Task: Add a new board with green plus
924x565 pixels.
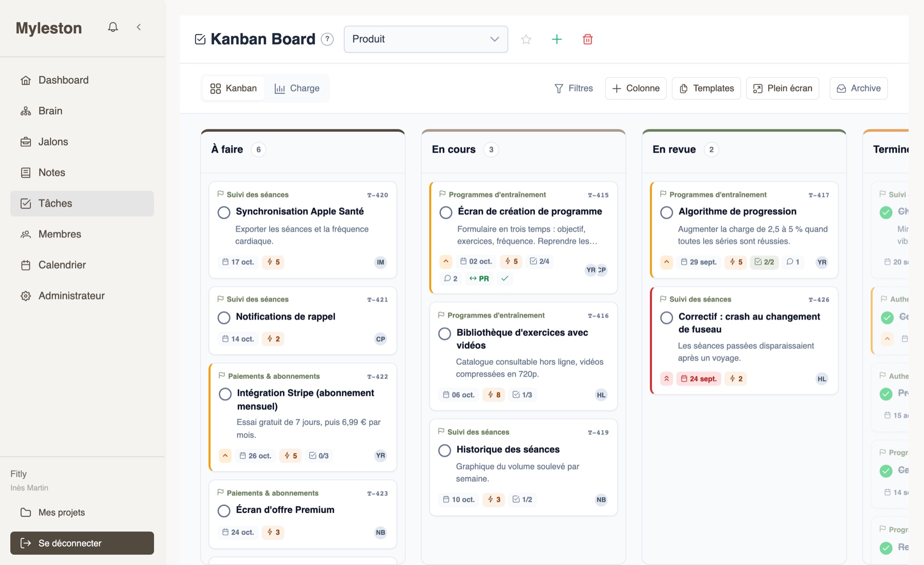Action: pyautogui.click(x=557, y=39)
